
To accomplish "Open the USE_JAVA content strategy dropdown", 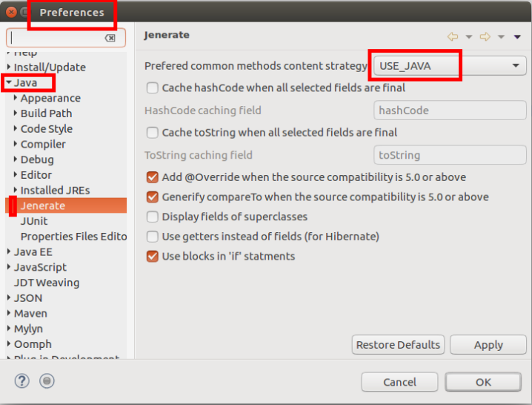I will click(450, 65).
